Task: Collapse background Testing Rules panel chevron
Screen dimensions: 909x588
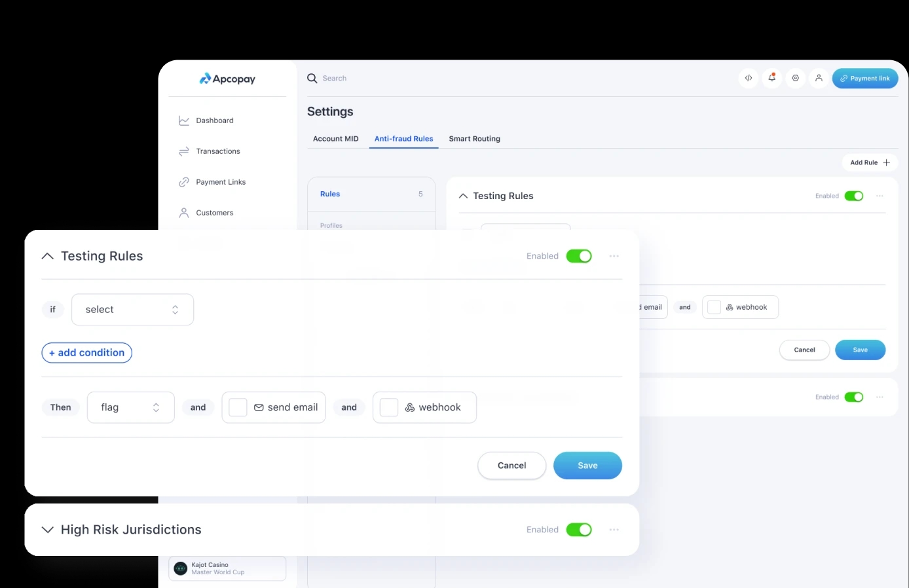Action: pyautogui.click(x=463, y=196)
